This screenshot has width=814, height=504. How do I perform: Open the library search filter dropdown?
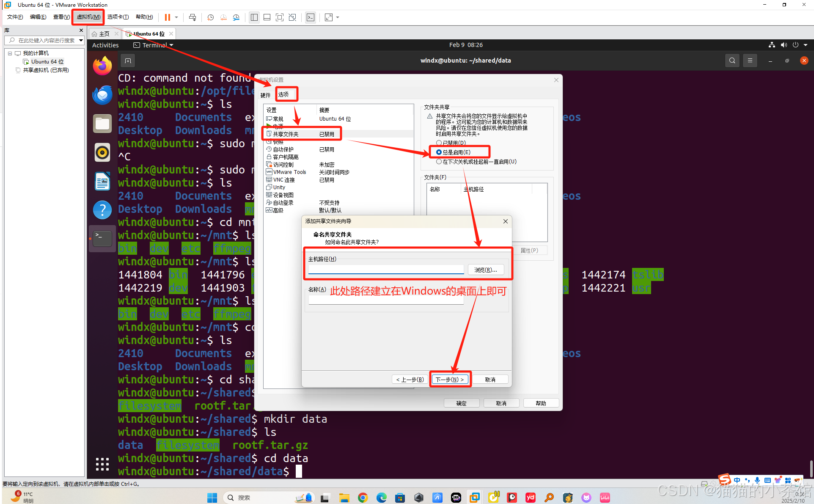[81, 41]
